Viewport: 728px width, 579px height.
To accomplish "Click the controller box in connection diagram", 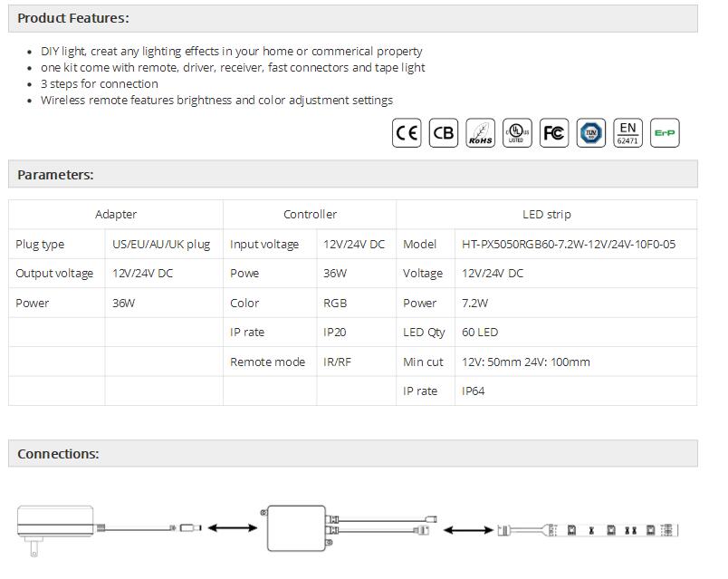I will (295, 528).
